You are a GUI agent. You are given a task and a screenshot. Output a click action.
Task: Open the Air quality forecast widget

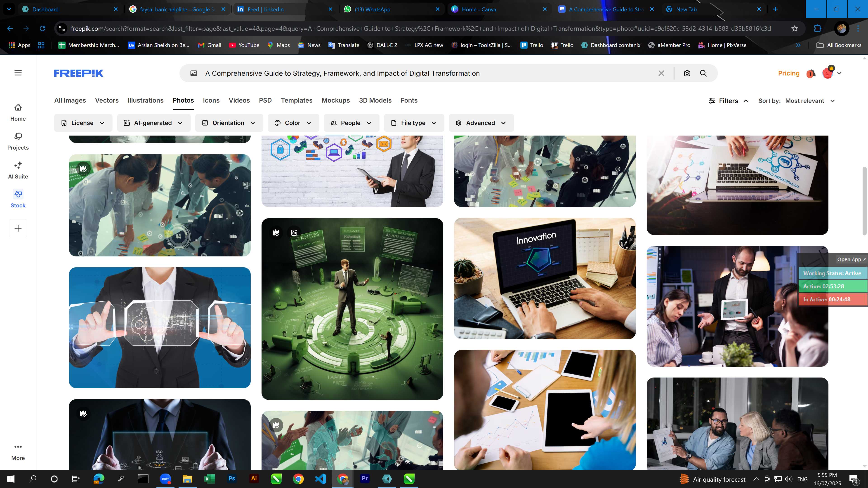(712, 479)
